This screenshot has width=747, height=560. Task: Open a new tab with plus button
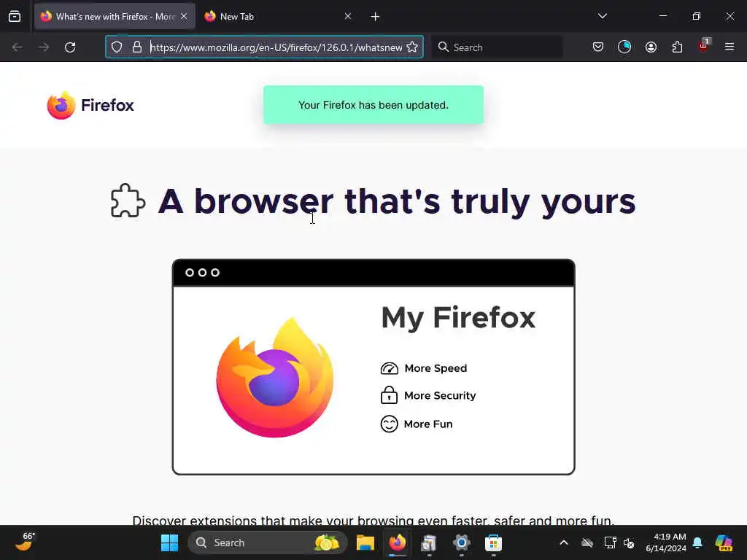click(375, 17)
